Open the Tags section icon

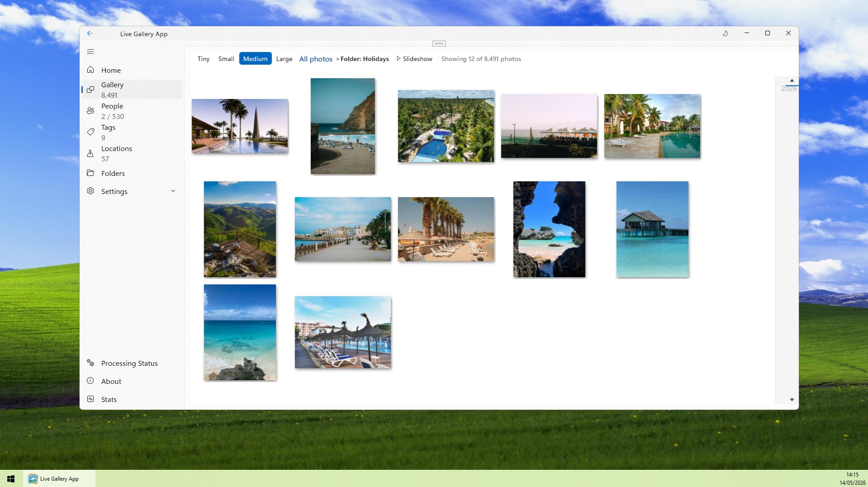click(90, 132)
